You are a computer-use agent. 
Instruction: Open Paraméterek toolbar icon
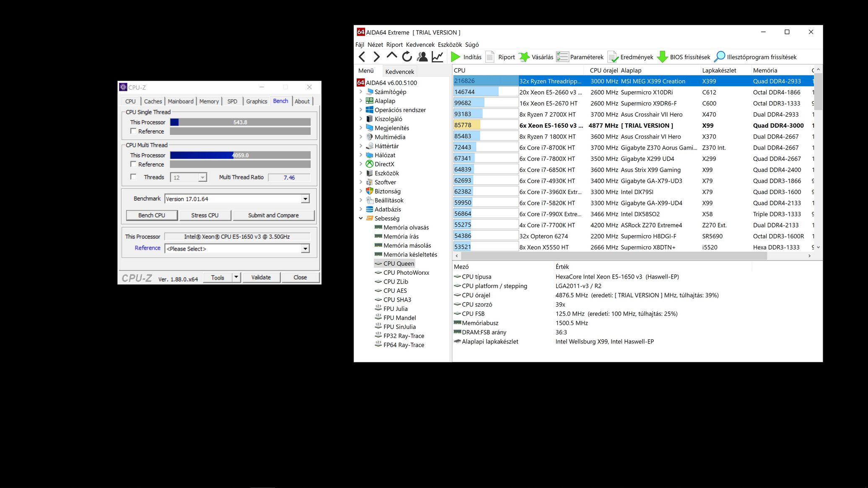tap(562, 57)
